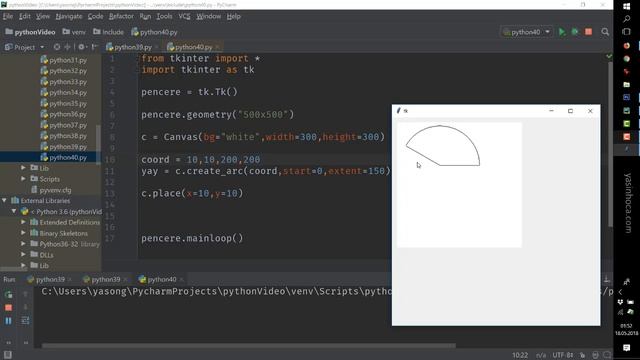The height and width of the screenshot is (360, 640).
Task: Stop the program using the toolbar's red square
Action: [588, 32]
